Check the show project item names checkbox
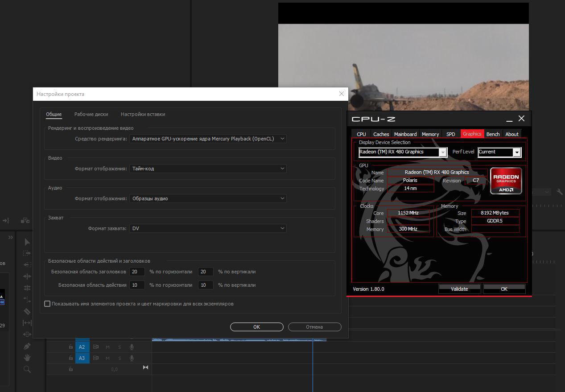Image resolution: width=565 pixels, height=392 pixels. click(47, 304)
